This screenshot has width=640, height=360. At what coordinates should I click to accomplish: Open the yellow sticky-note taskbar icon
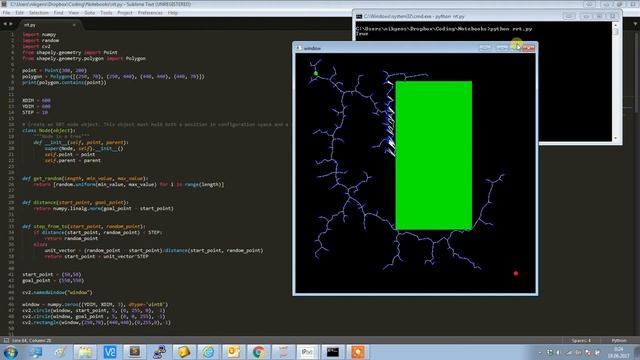tap(184, 352)
